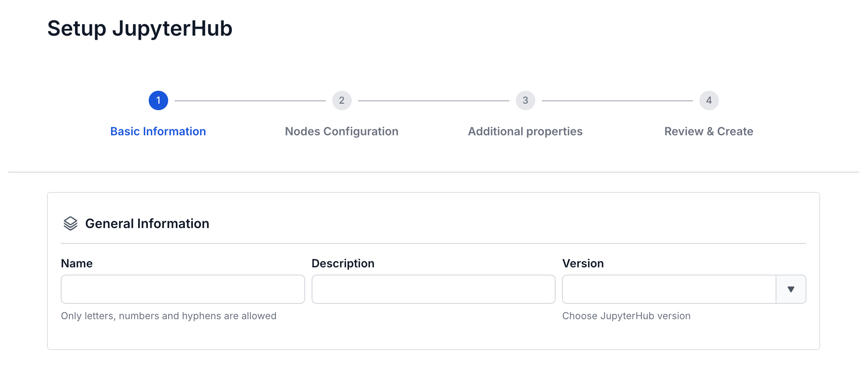Image resolution: width=868 pixels, height=367 pixels.
Task: Go to Review & Create step label
Action: click(x=709, y=131)
